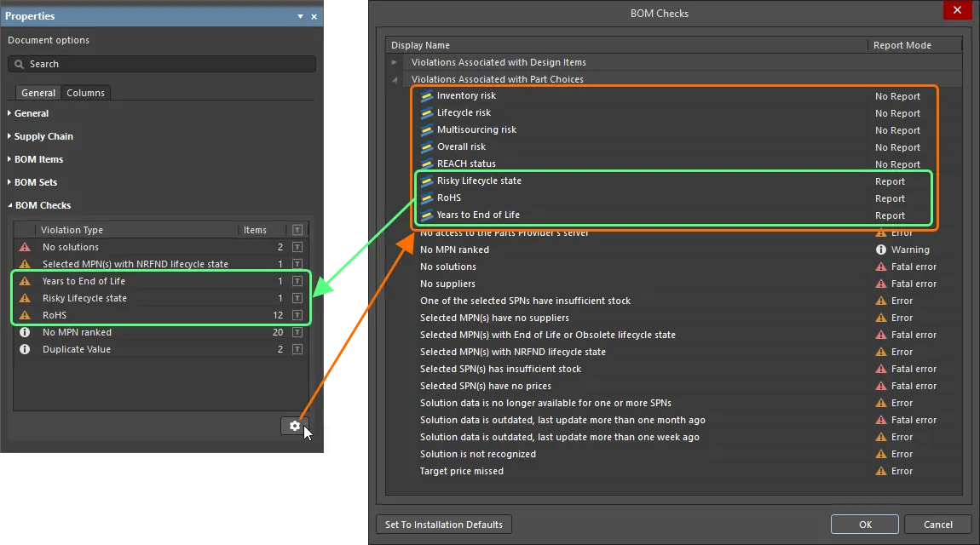Screen dimensions: 980x545
Task: Toggle filter on No MPN ranked row
Action: 297,332
